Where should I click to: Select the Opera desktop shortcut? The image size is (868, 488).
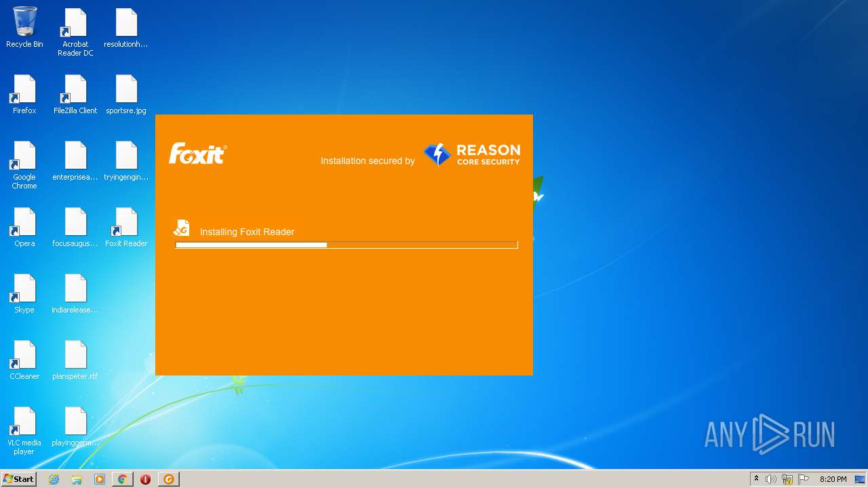(24, 227)
